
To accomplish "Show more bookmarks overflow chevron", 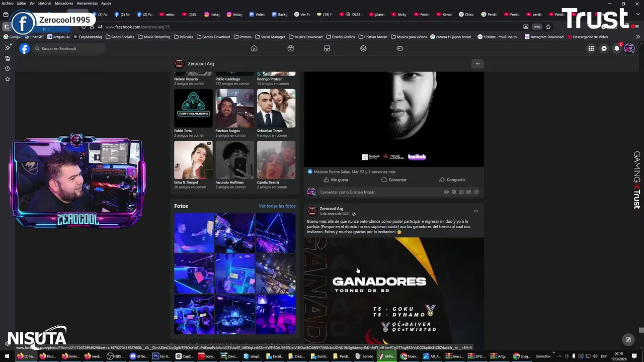I will pyautogui.click(x=638, y=37).
